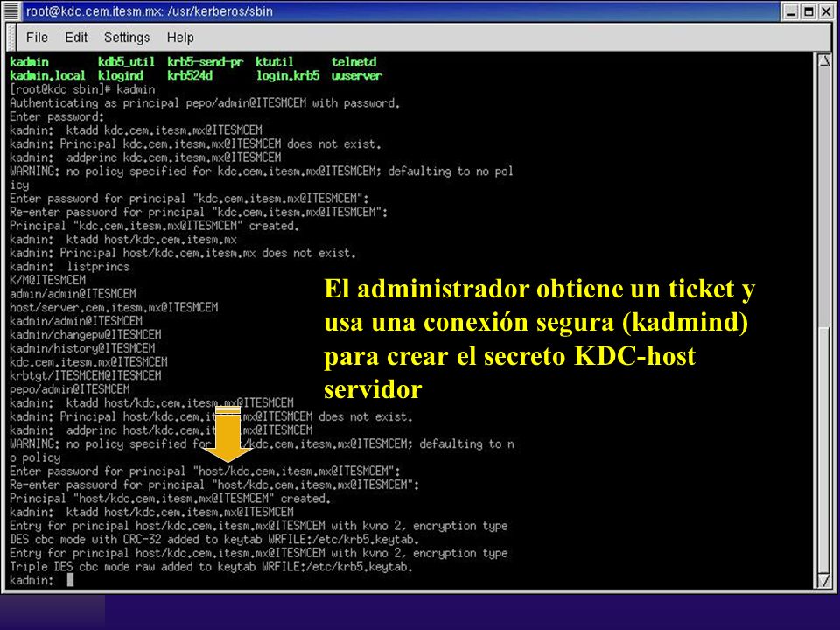Click the pepo/admin@ITESMCEM principal entry

pyautogui.click(x=70, y=389)
